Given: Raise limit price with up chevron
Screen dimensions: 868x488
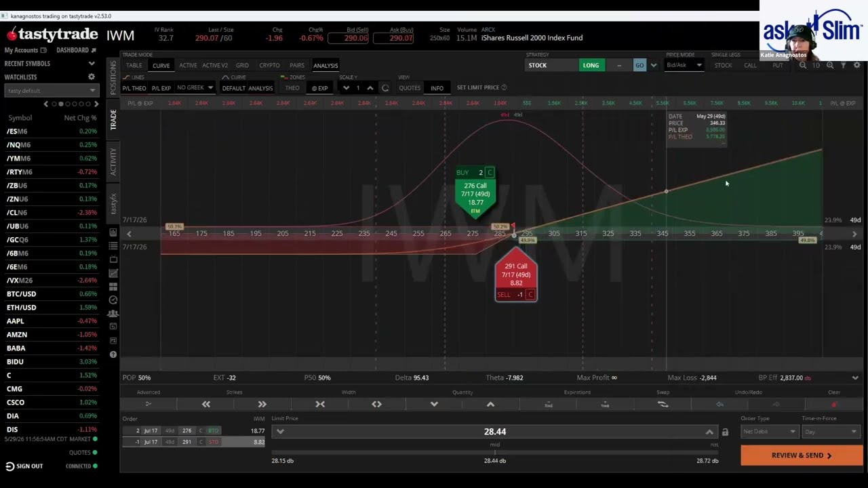Looking at the screenshot, I should tap(709, 432).
